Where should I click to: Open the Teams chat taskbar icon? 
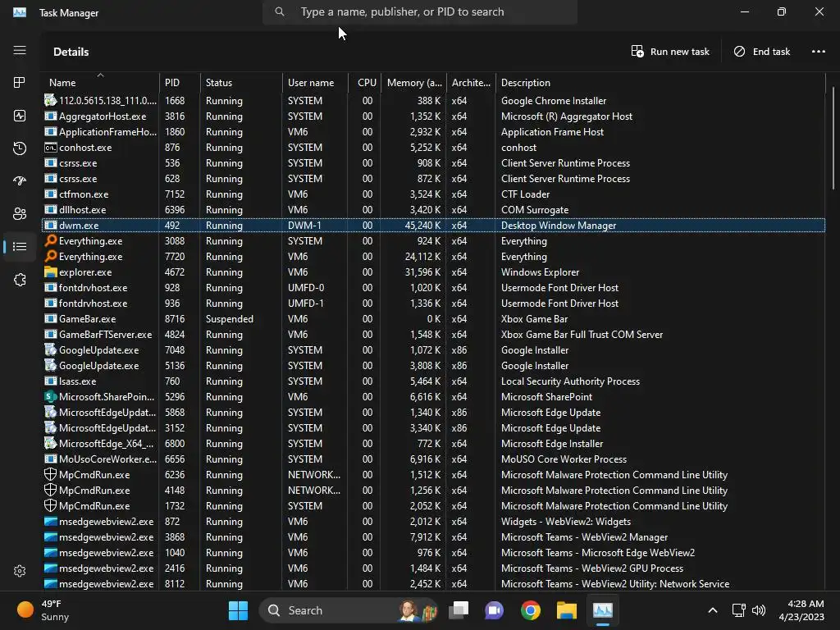coord(494,610)
